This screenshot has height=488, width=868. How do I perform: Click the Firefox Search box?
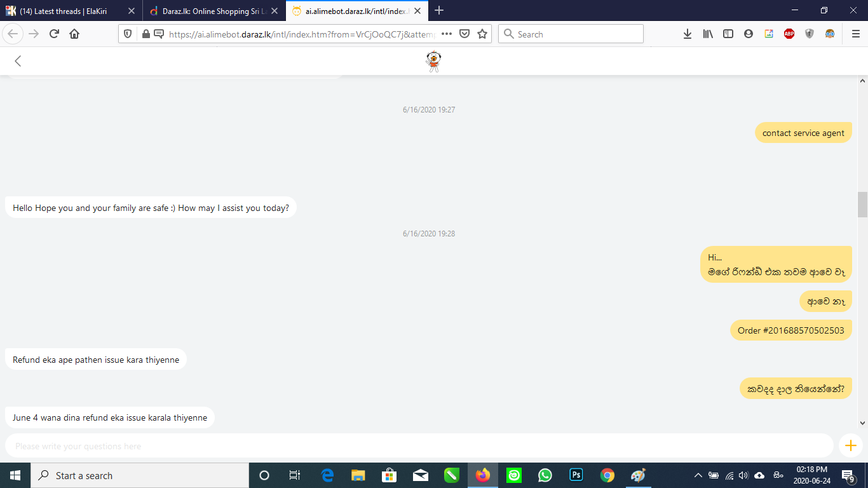coord(571,34)
